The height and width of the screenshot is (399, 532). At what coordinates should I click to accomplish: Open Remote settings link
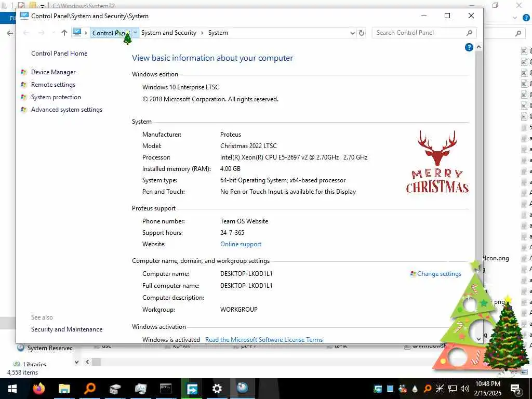54,85
